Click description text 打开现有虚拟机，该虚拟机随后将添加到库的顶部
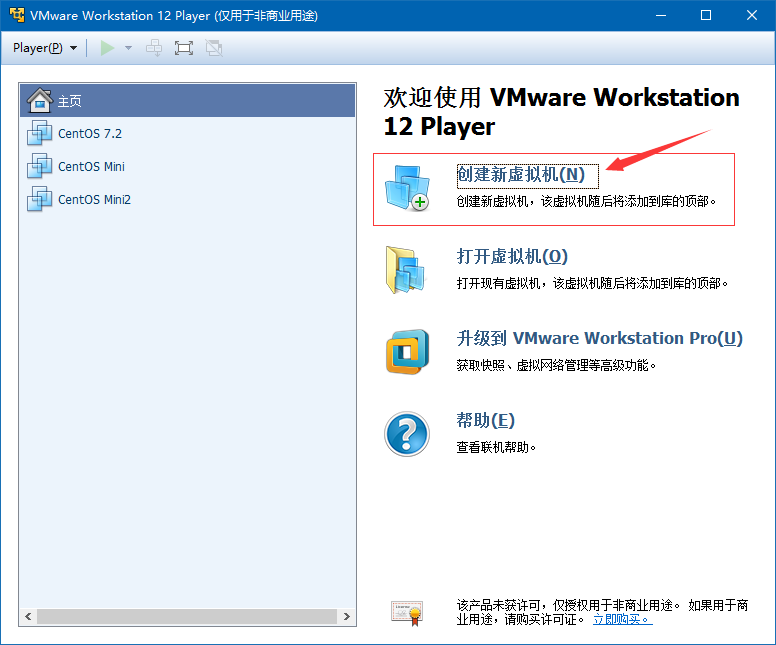Image resolution: width=776 pixels, height=645 pixels. [x=592, y=283]
